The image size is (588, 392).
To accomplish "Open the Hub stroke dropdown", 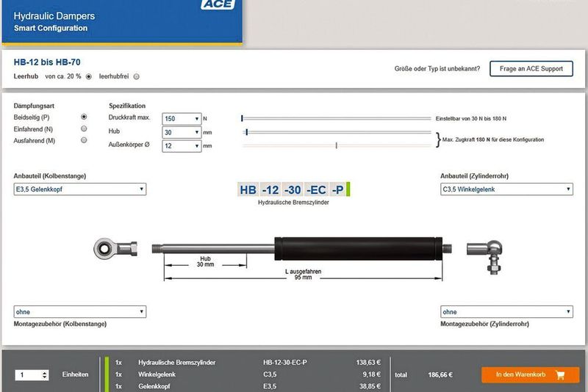I will [x=182, y=132].
